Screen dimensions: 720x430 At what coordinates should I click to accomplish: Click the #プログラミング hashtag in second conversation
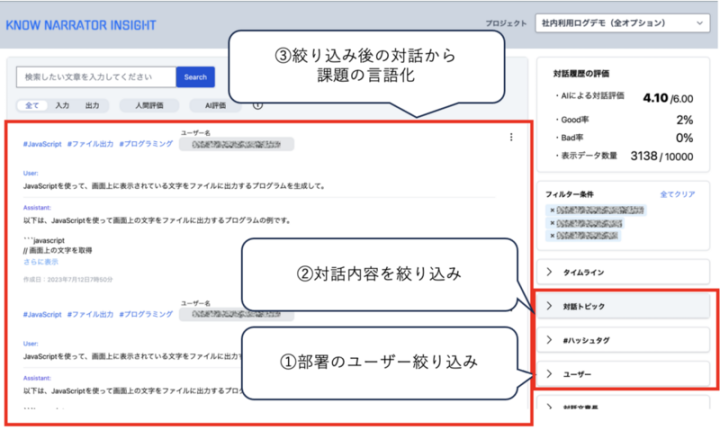coord(145,314)
